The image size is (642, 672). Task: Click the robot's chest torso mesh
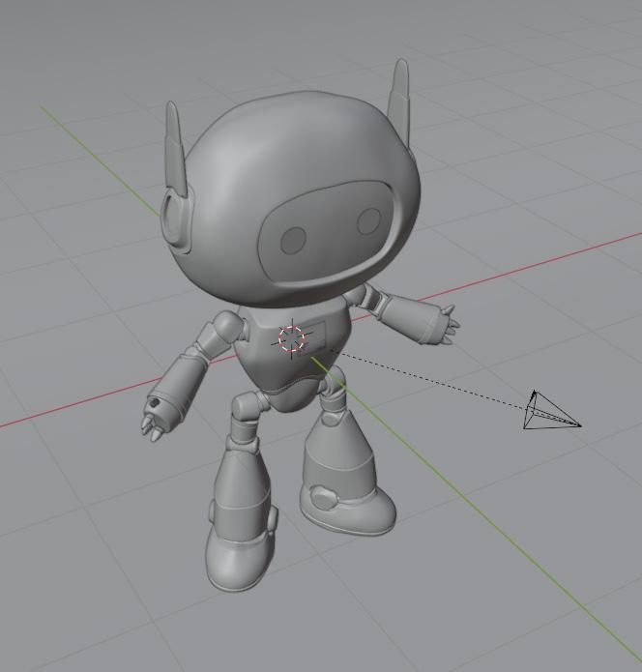click(296, 347)
